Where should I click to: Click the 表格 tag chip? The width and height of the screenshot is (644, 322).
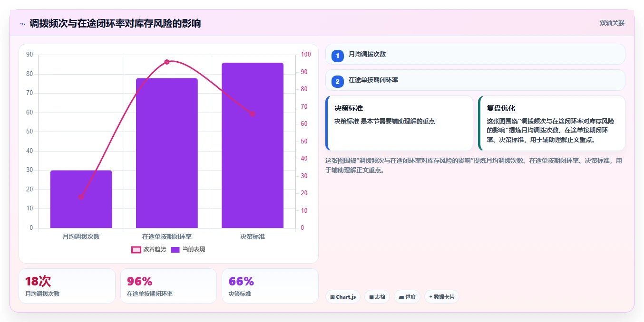(377, 297)
